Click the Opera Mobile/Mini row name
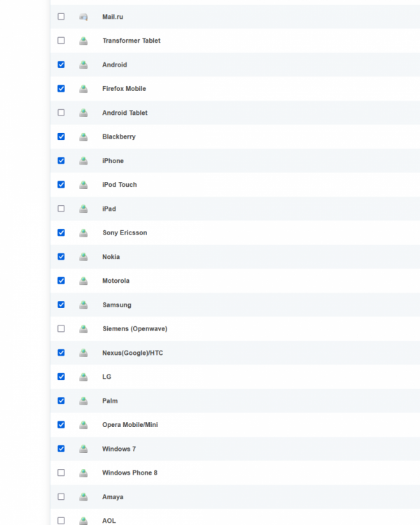 pos(129,425)
